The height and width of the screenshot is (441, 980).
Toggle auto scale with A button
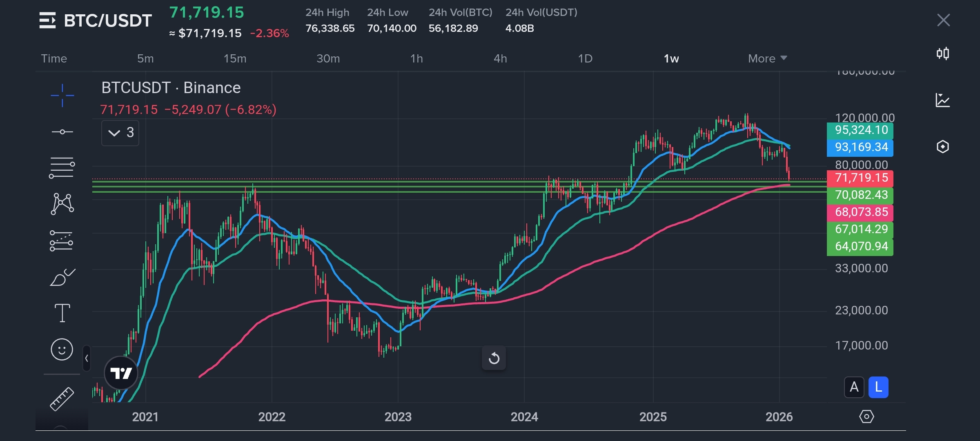pos(854,387)
